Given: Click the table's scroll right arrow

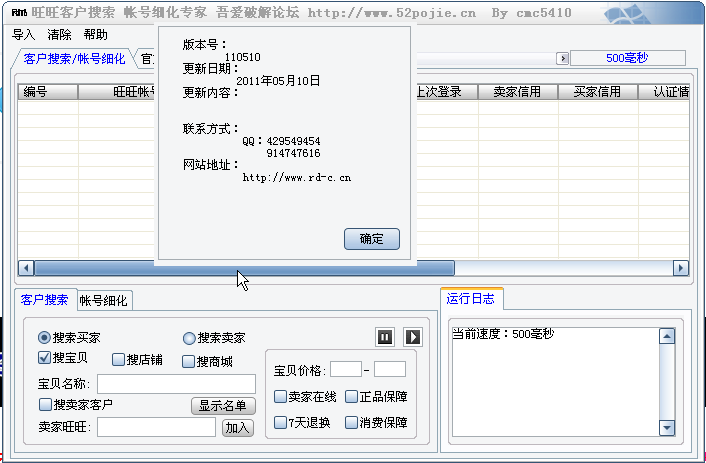Looking at the screenshot, I should click(680, 268).
